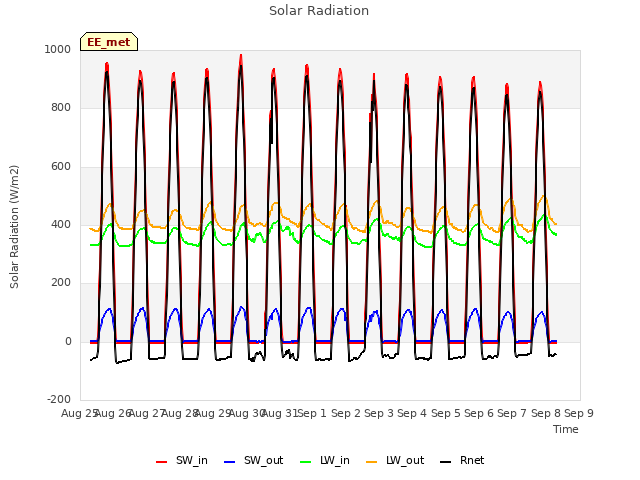Viewport: 640px width, 480px height.
Task: Click the orange LW_out legend color marker
Action: (371, 462)
